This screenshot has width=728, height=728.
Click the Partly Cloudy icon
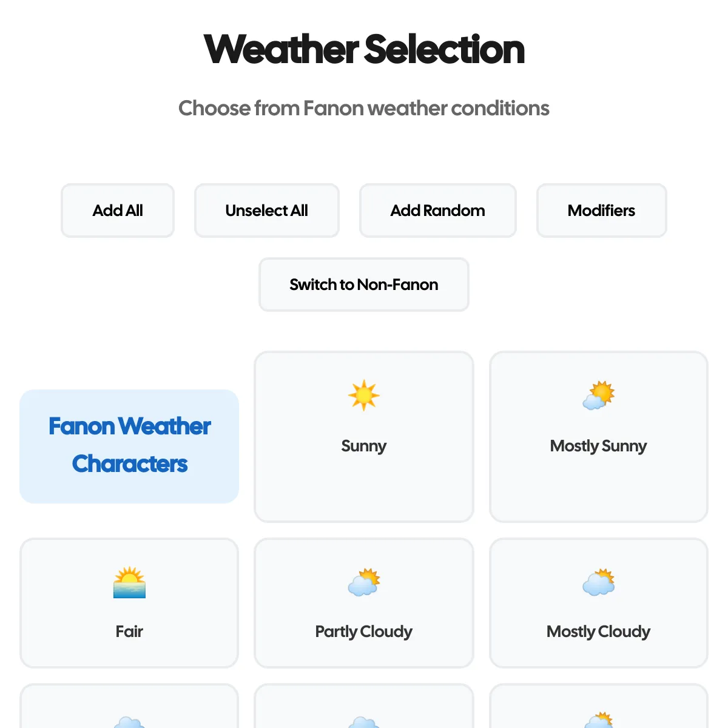[x=363, y=582]
